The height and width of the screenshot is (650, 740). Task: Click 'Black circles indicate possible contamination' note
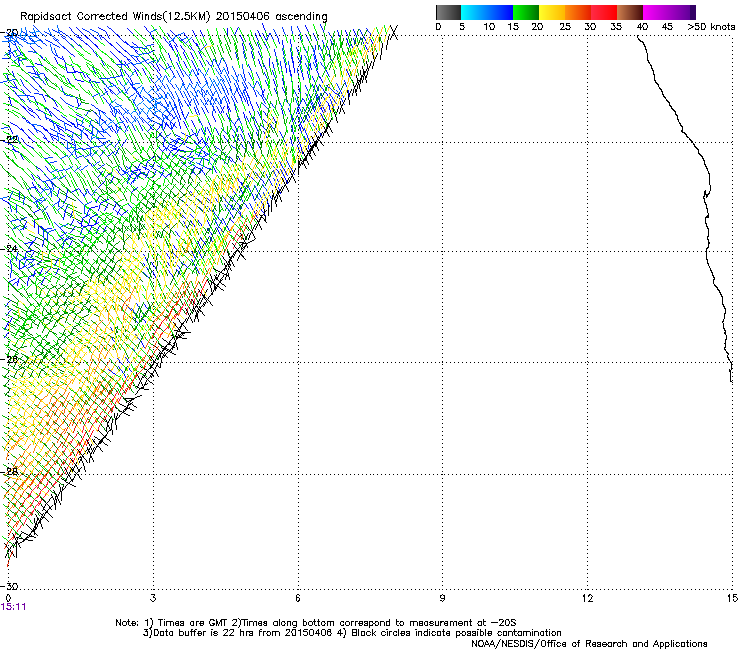tap(456, 633)
